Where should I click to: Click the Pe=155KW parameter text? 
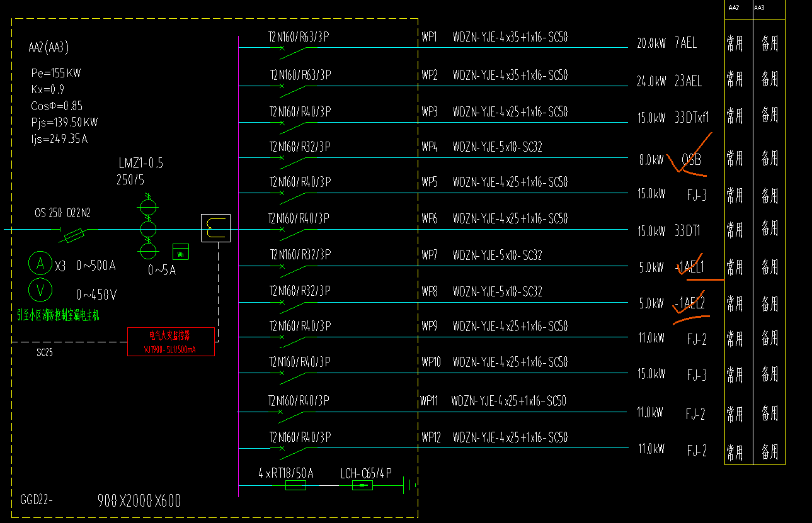[x=56, y=73]
